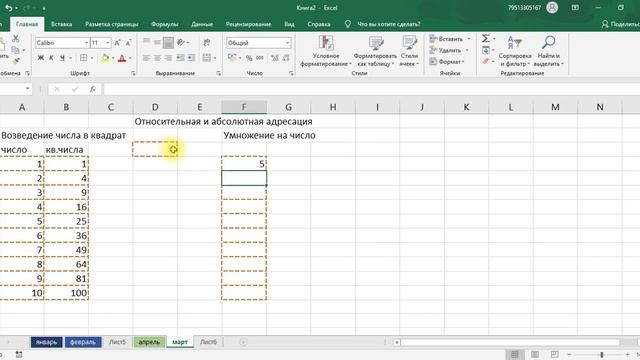Screen dimensions: 640x360
Task: Add new sheet with plus button
Action: tap(243, 342)
